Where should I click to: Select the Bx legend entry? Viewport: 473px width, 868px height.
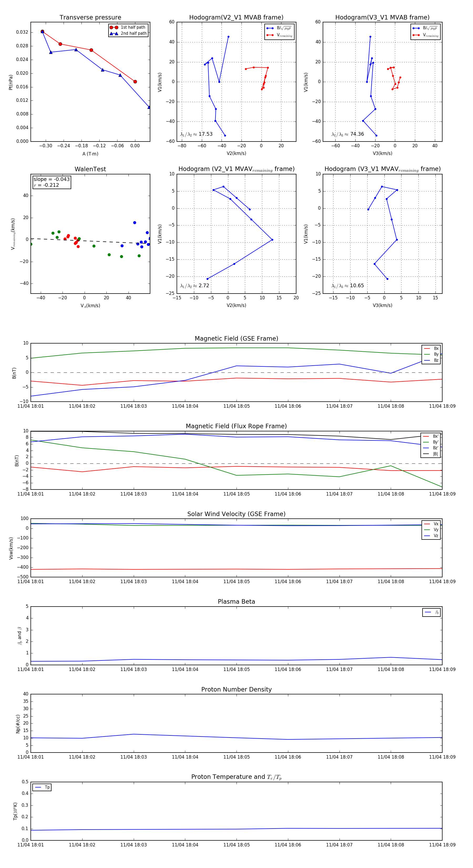(x=431, y=349)
